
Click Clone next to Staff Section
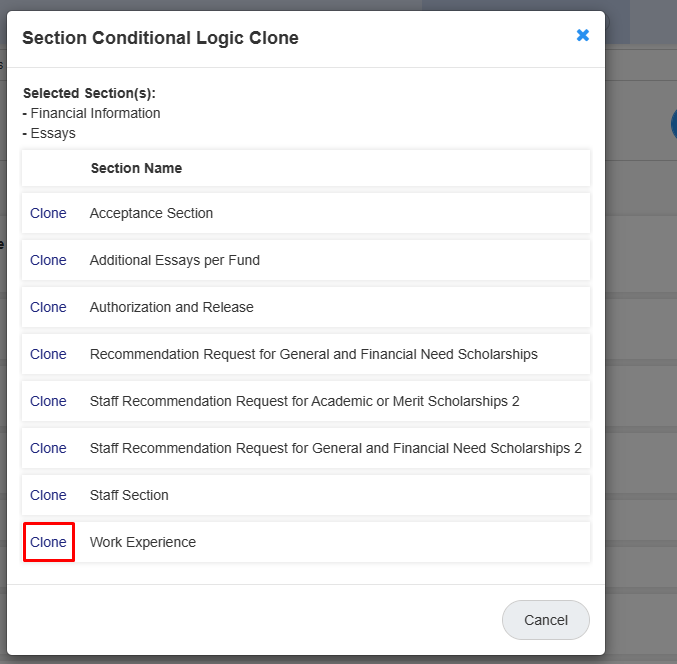[x=48, y=495]
